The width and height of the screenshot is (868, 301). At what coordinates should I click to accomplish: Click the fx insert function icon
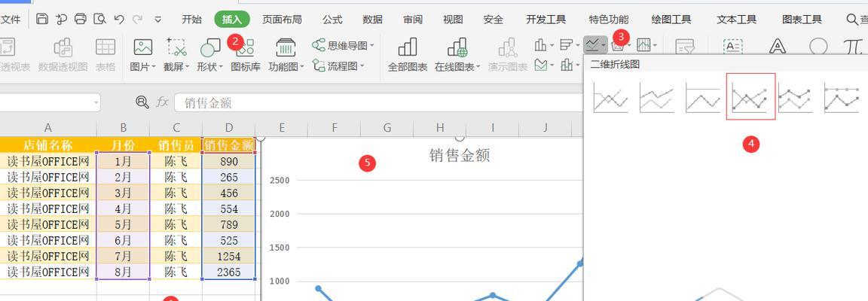(162, 102)
